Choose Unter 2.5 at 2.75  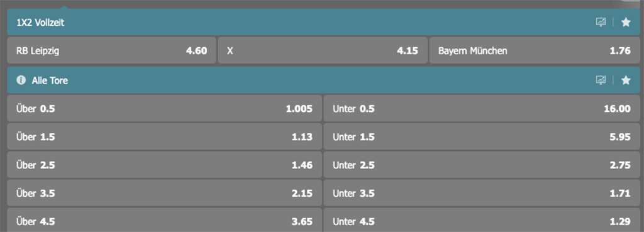click(482, 165)
